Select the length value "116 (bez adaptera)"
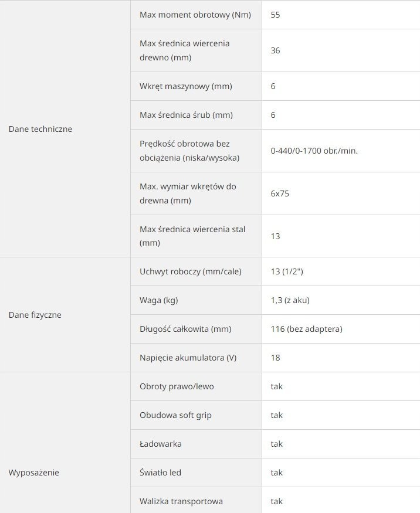 tap(307, 329)
